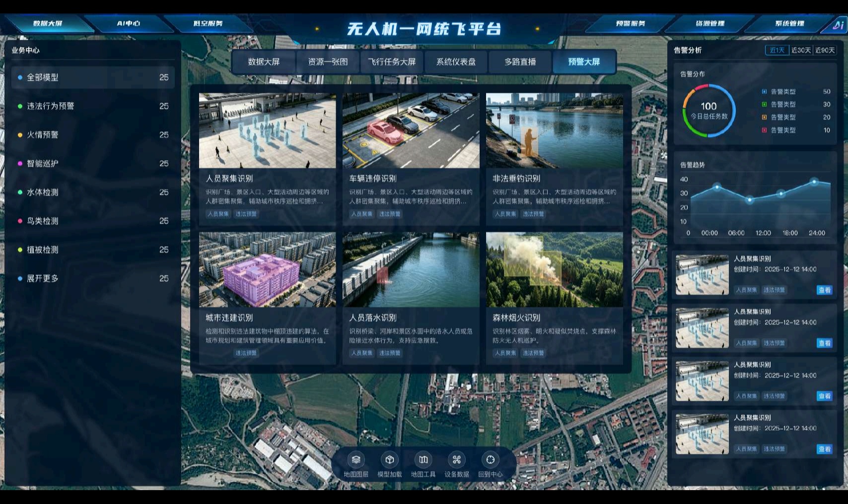Select the 近1天 time range
The height and width of the screenshot is (504, 848).
coord(777,50)
